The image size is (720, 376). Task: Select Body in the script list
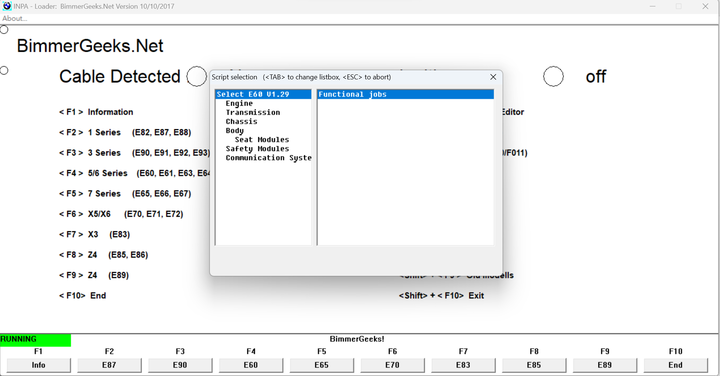click(x=234, y=131)
